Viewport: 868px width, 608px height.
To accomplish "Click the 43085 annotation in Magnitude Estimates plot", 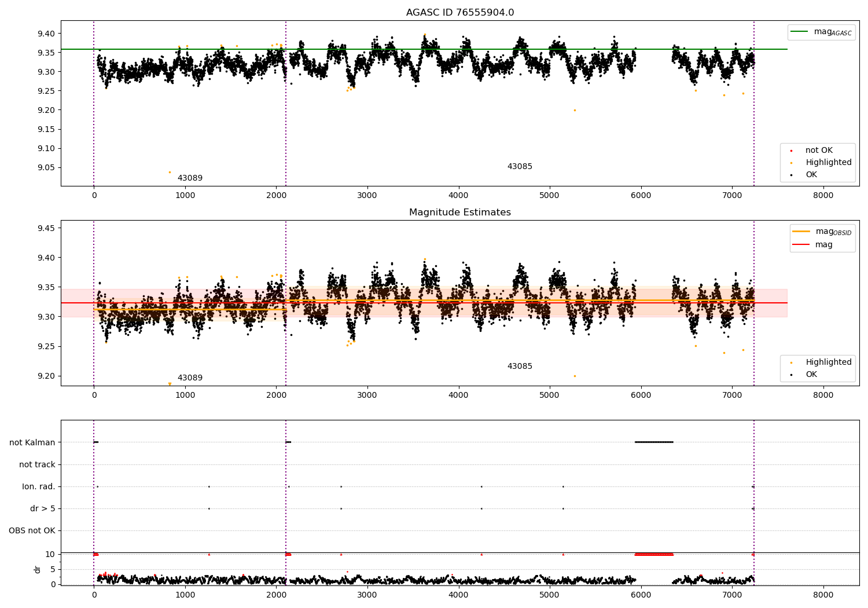I will tap(520, 367).
